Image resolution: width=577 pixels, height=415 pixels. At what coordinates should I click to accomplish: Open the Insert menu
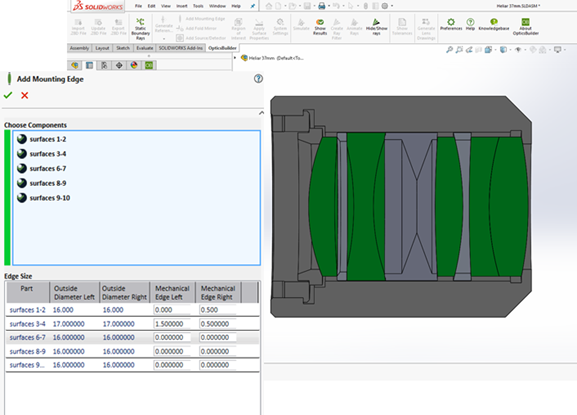pyautogui.click(x=181, y=6)
